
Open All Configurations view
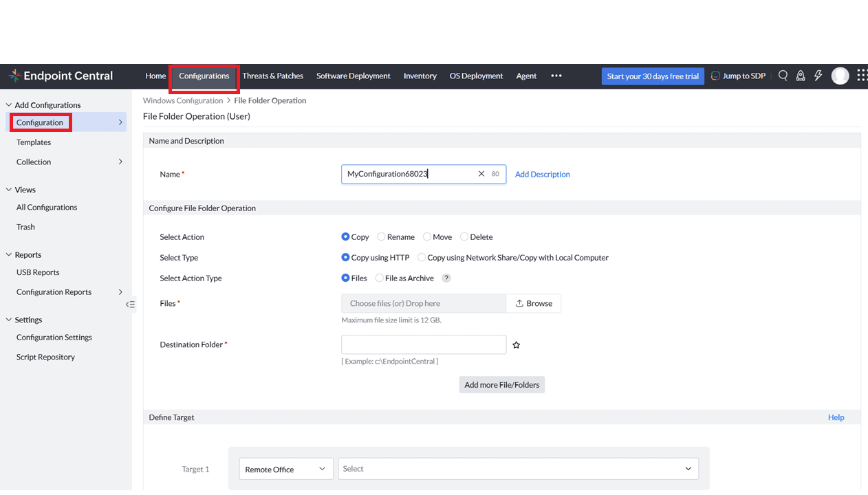(x=47, y=208)
